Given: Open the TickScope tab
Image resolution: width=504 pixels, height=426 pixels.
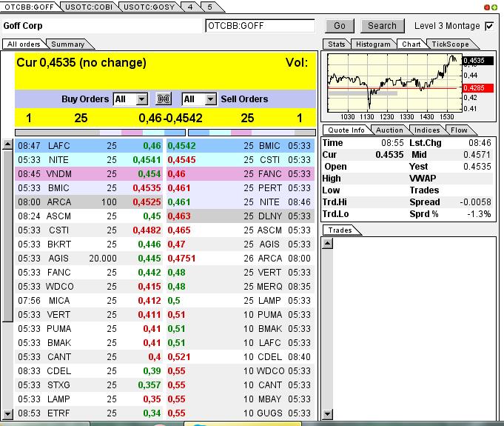Looking at the screenshot, I should 450,44.
